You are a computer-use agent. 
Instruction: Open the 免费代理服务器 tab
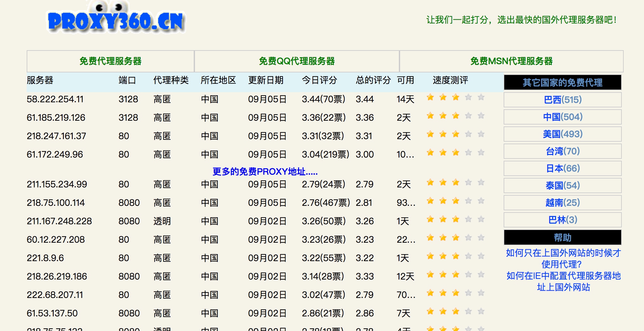coord(110,61)
